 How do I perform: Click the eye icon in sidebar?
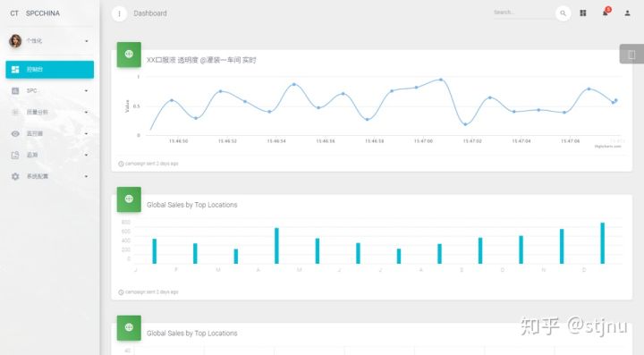coord(15,133)
